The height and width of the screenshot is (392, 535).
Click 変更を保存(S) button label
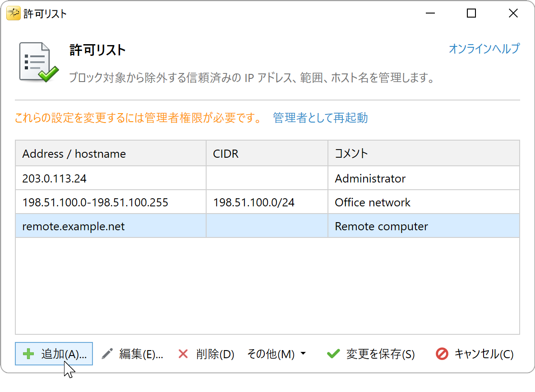pyautogui.click(x=380, y=354)
